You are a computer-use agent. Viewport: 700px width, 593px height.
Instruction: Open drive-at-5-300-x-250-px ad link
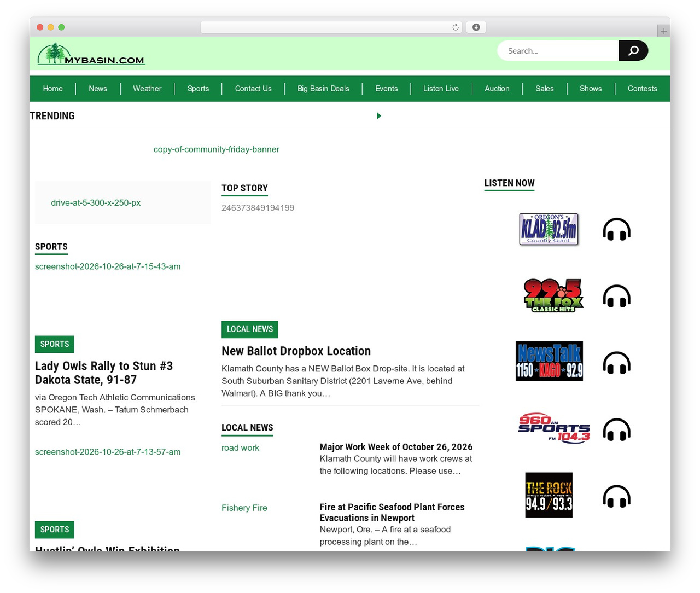[x=96, y=202]
